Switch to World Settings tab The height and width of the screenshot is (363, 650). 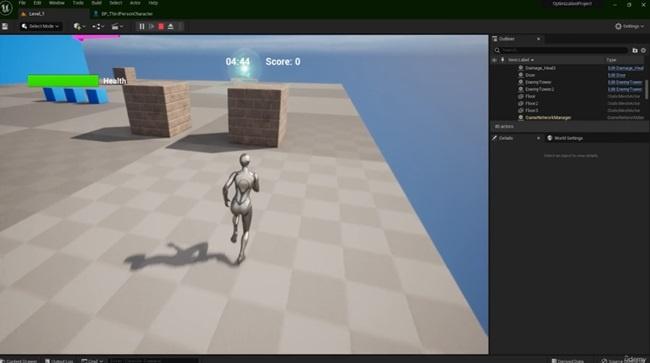[x=565, y=138]
